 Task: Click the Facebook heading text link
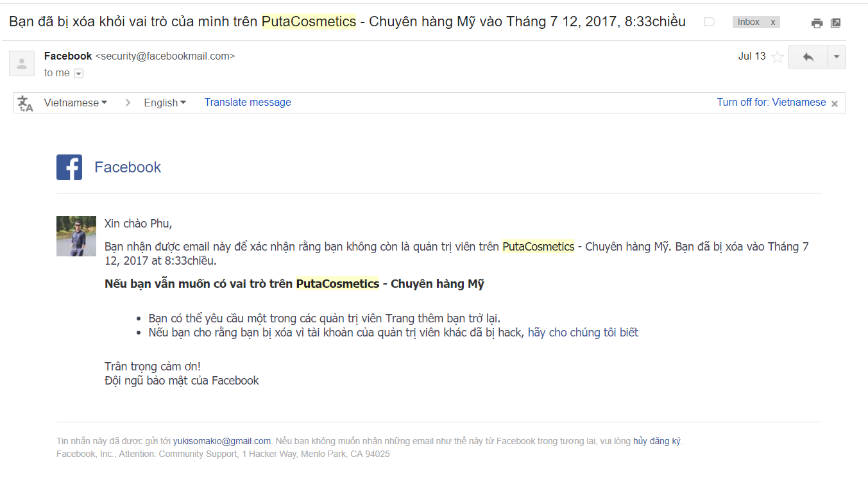click(x=128, y=167)
